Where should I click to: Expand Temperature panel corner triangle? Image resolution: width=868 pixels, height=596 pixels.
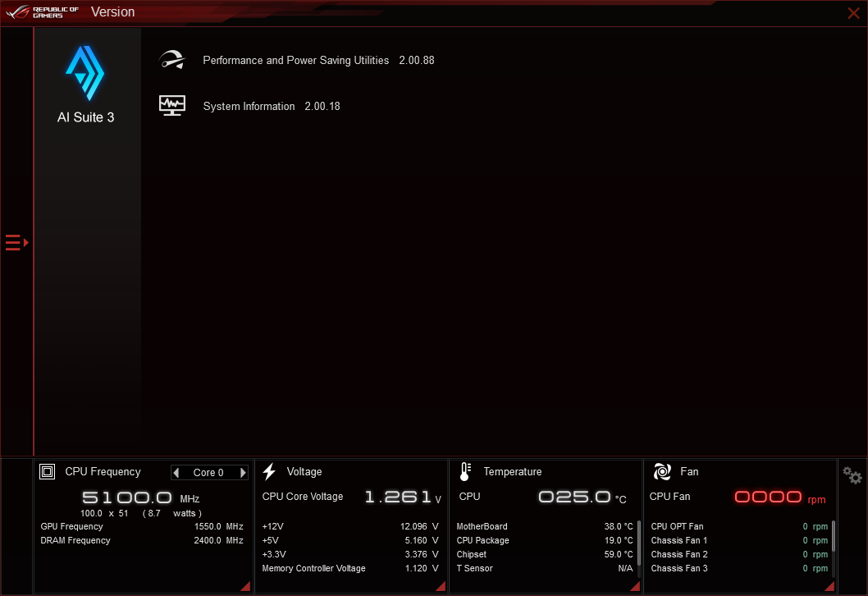tap(635, 586)
